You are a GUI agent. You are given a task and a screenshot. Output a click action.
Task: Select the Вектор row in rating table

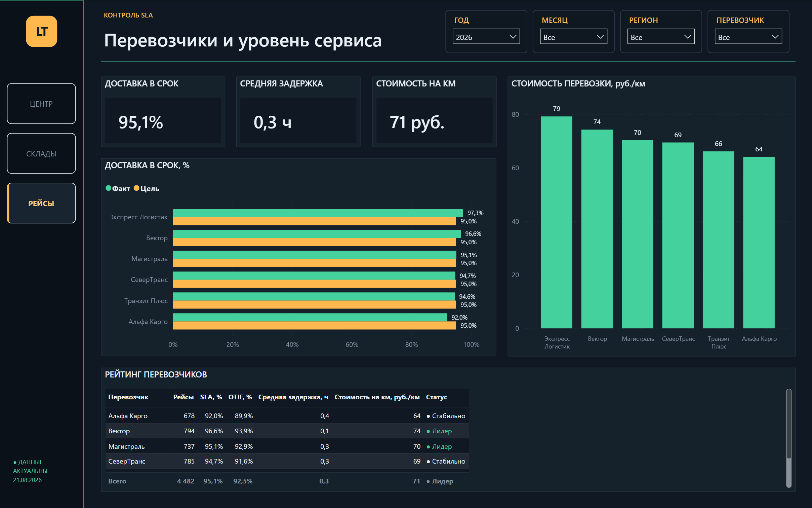(287, 431)
